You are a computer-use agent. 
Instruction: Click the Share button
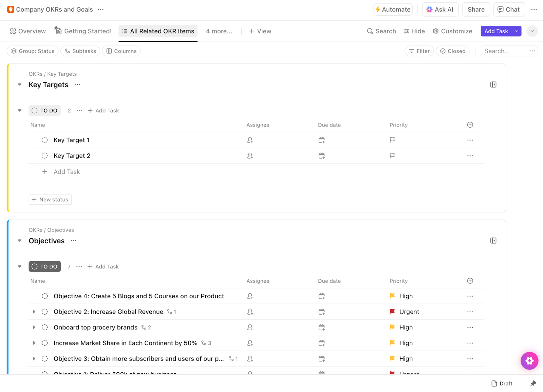[x=476, y=10]
